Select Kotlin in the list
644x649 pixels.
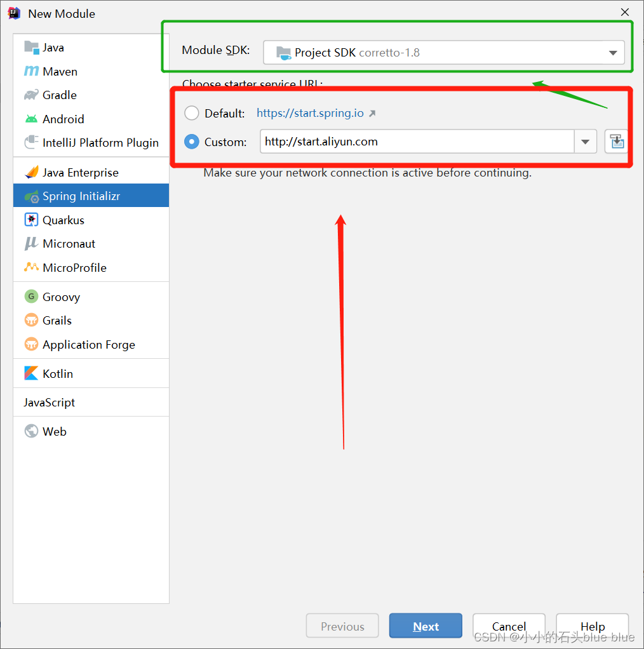(91, 374)
